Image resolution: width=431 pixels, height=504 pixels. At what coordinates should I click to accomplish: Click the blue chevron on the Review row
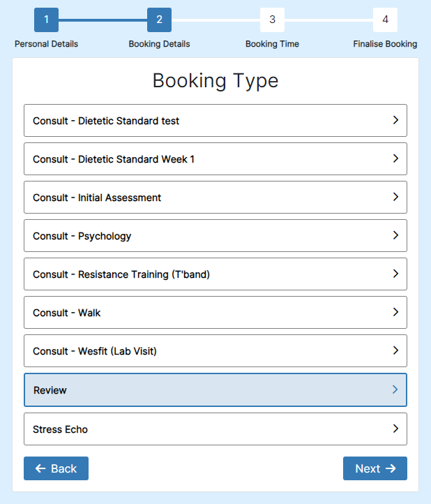coord(395,390)
